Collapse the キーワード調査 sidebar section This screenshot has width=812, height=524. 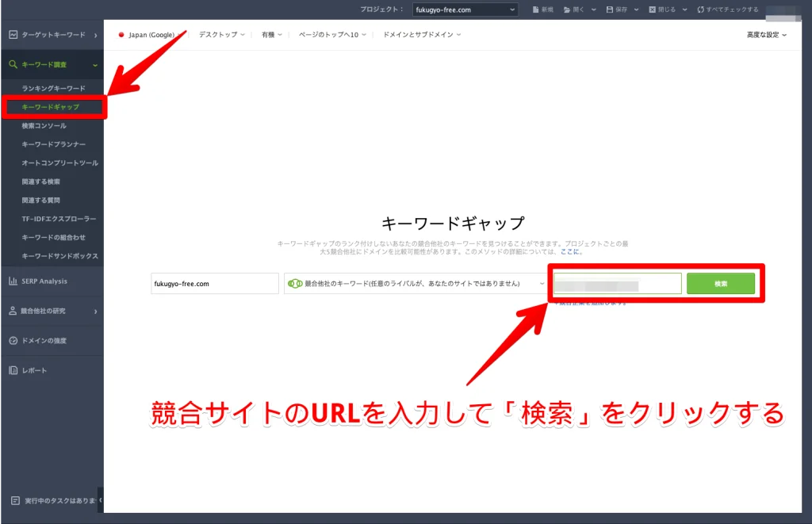(x=95, y=65)
